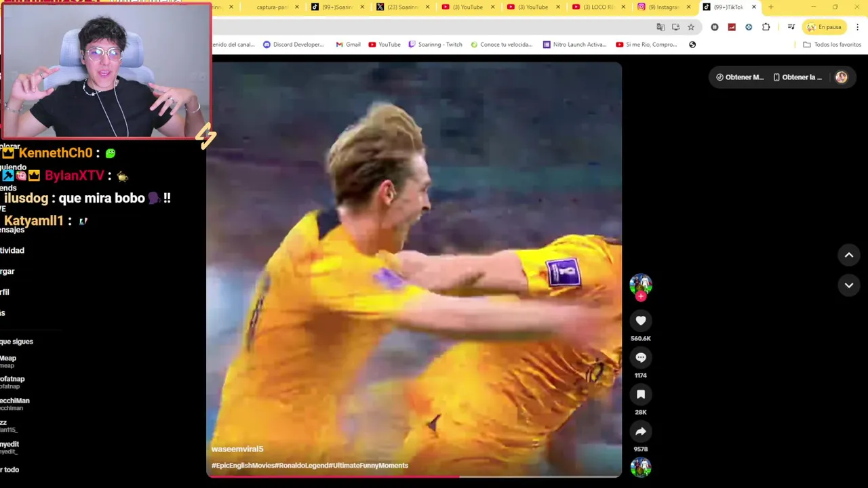Open Todos los favoritos folder
The image size is (868, 488).
832,45
